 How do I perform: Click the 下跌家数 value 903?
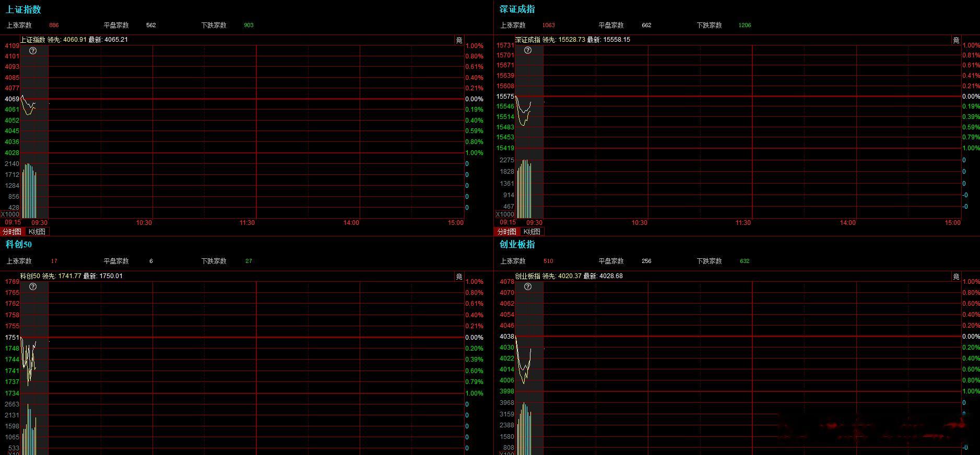click(x=249, y=25)
